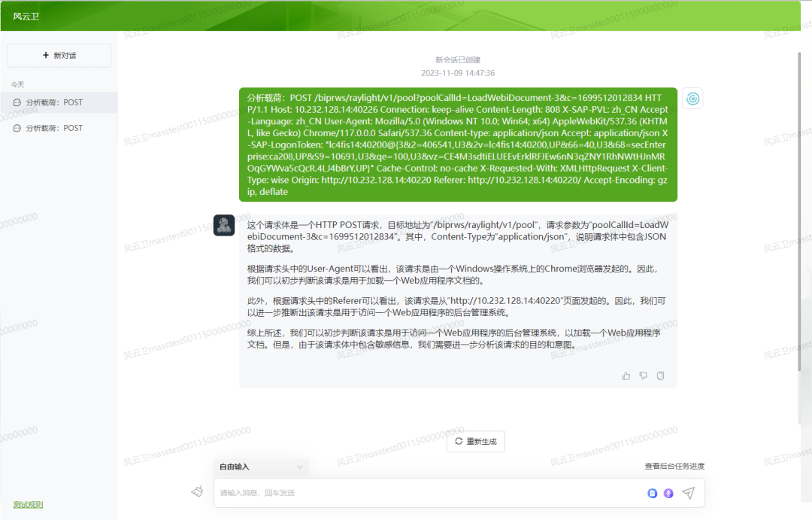Viewport: 812px width, 520px height.
Task: Open the 测试规则 link
Action: point(28,504)
